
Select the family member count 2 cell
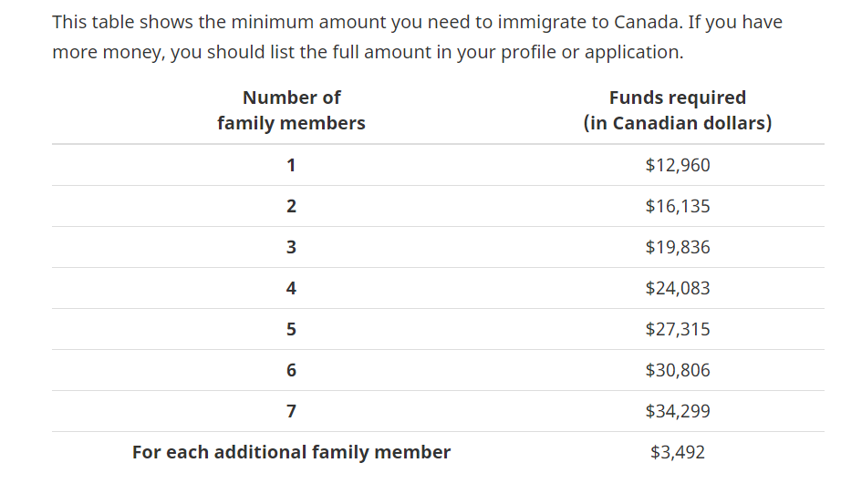tap(291, 206)
